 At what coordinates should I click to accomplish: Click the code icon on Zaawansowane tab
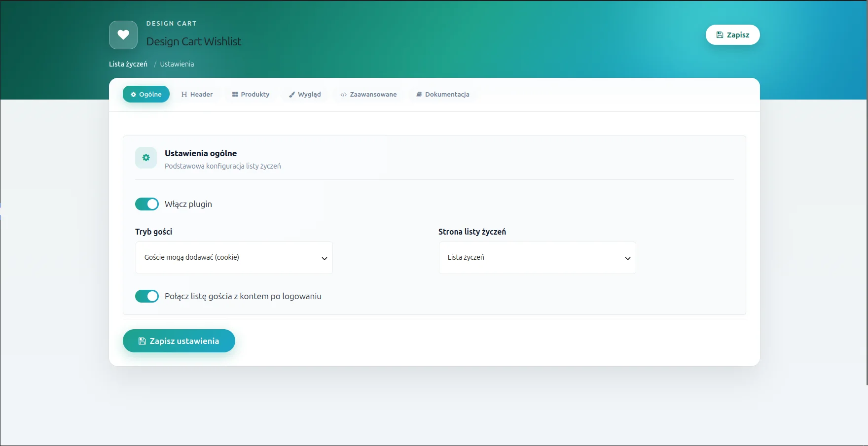(344, 95)
